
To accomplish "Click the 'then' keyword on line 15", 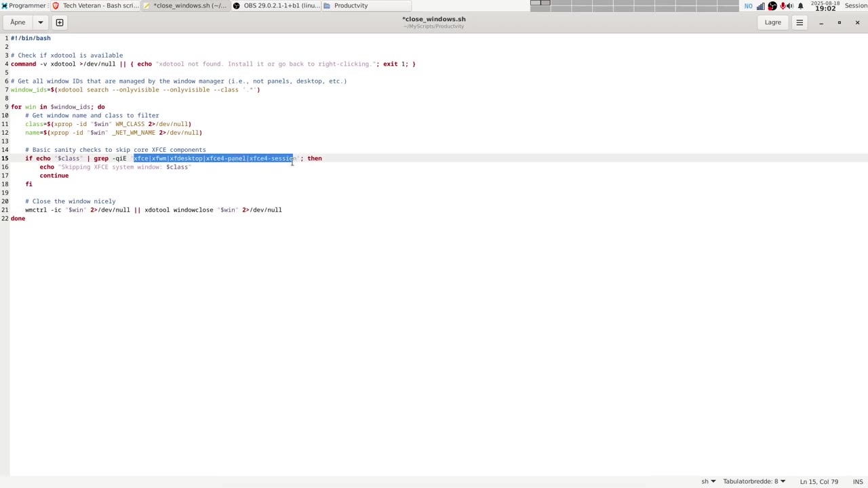I will coord(315,158).
